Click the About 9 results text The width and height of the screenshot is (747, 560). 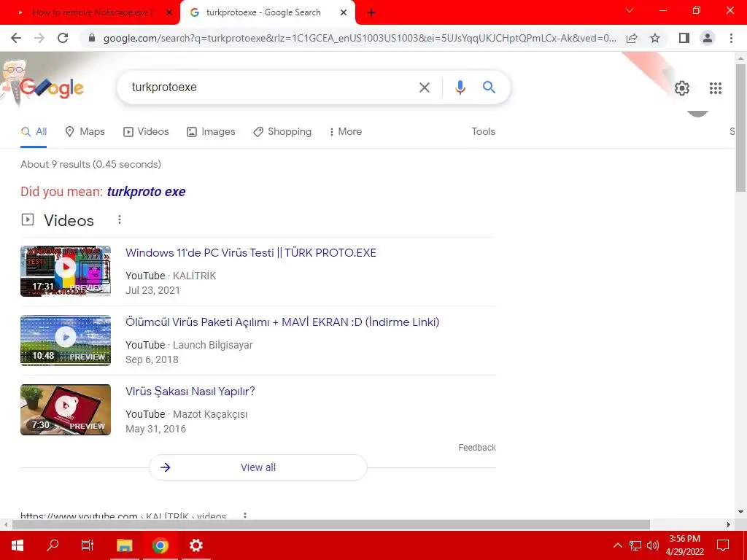click(x=90, y=164)
